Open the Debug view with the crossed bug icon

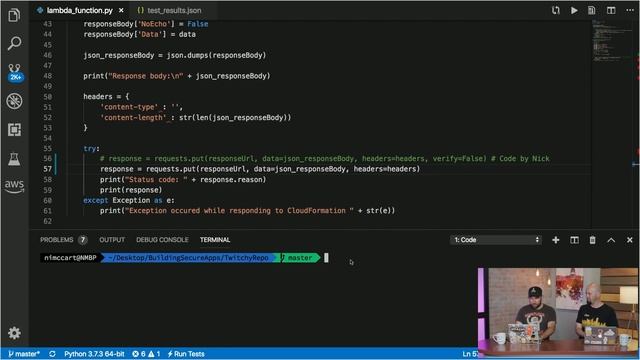14,101
